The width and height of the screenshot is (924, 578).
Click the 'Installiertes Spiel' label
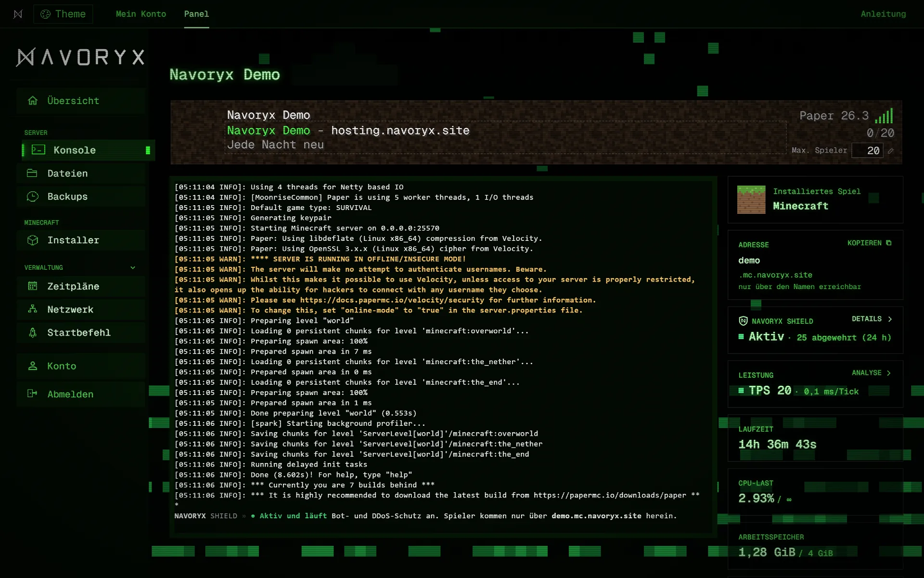pos(817,191)
